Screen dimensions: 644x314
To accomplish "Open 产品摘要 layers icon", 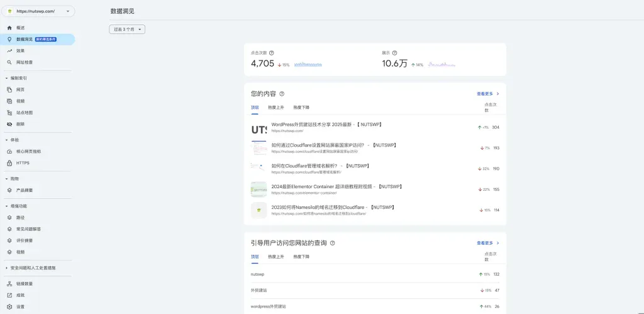I will [9, 190].
